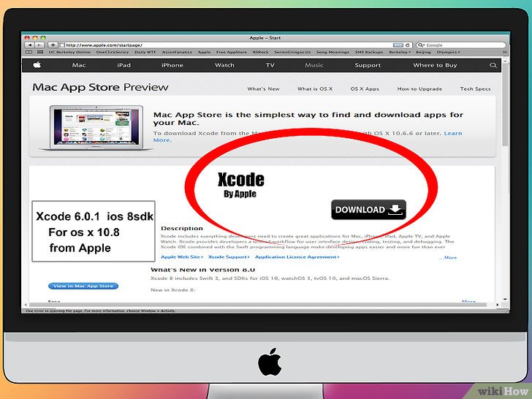Go to What's New section link
532x399 pixels.
pyautogui.click(x=263, y=89)
